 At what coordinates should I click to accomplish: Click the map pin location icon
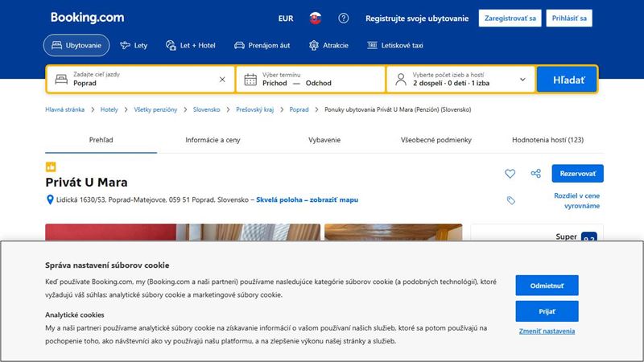pos(50,200)
